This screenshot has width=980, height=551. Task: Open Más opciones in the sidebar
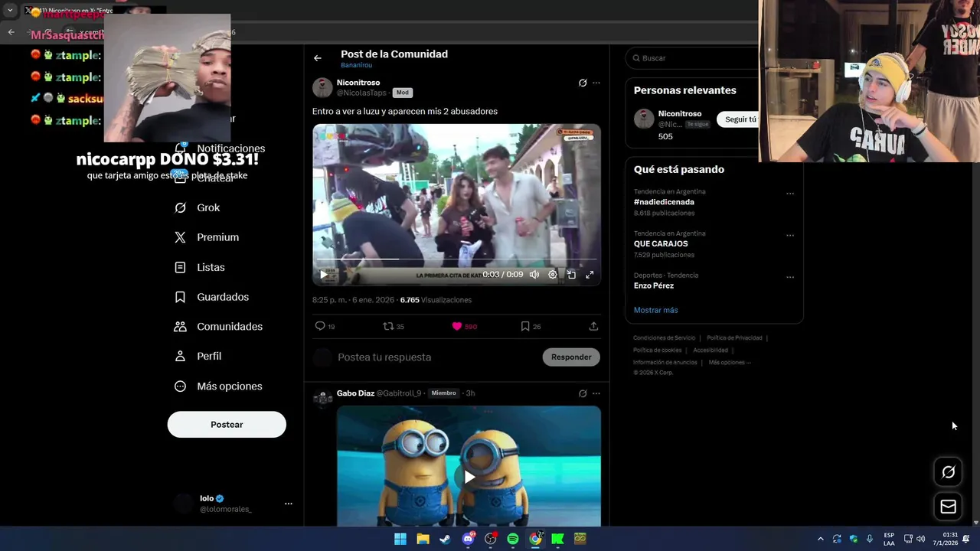click(x=218, y=386)
